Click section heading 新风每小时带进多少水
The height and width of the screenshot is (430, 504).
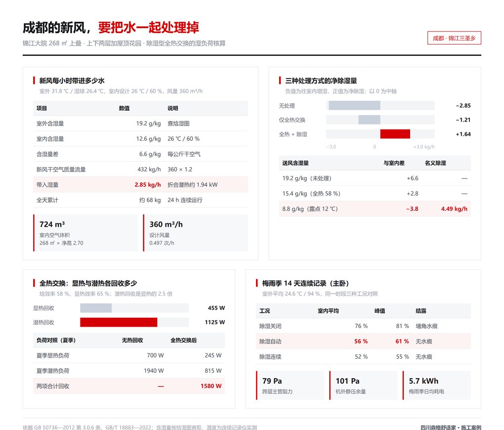[72, 81]
